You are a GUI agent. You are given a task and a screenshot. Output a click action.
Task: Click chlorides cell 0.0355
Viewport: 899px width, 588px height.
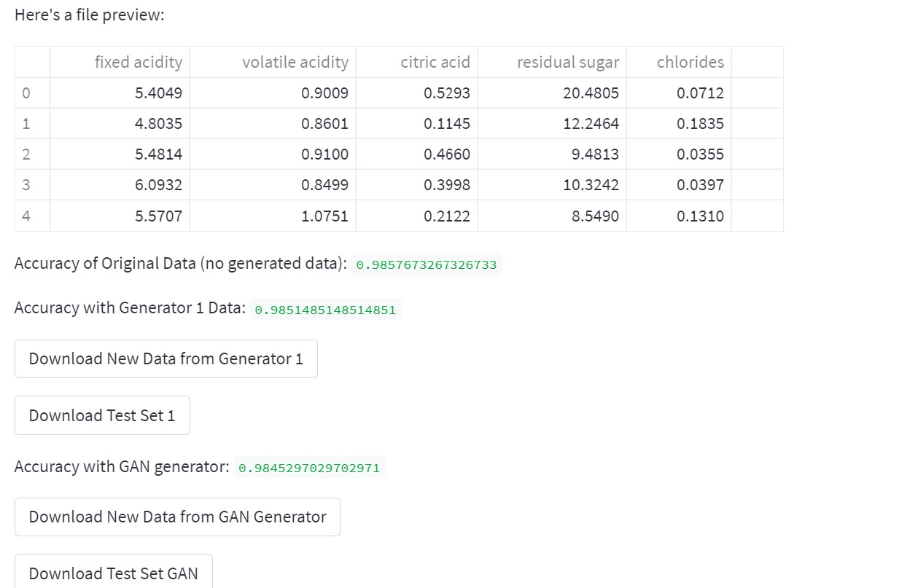point(700,154)
